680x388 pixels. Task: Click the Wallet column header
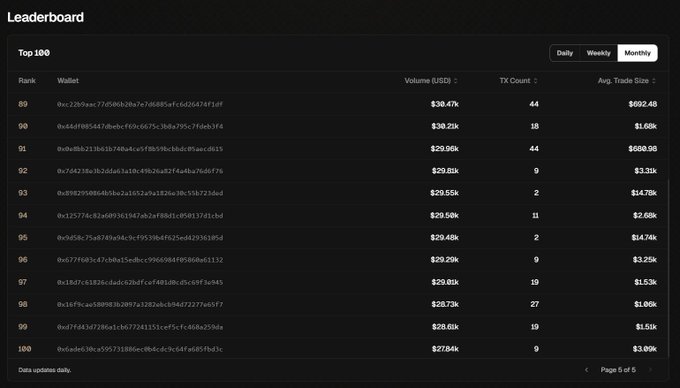click(x=68, y=81)
